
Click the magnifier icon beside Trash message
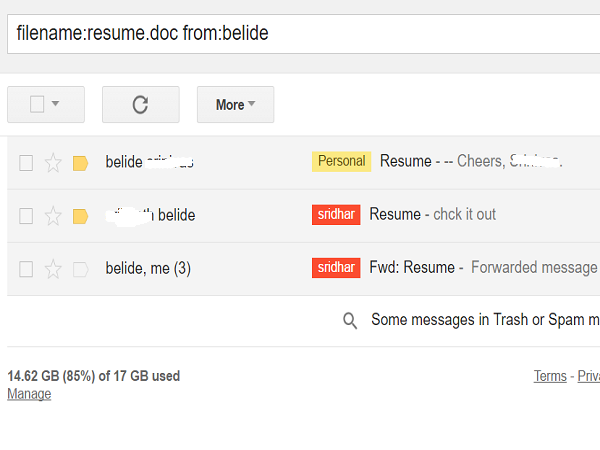[x=350, y=320]
